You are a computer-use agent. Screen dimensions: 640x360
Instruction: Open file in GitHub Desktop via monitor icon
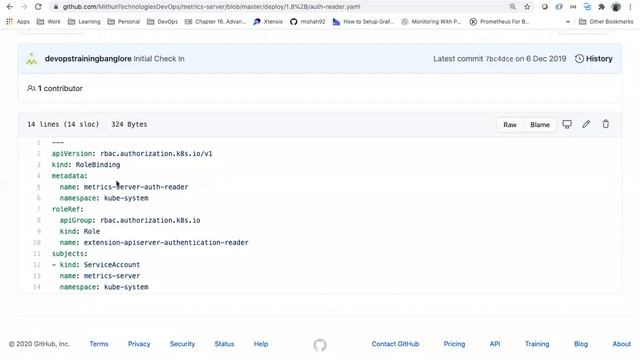coord(567,124)
